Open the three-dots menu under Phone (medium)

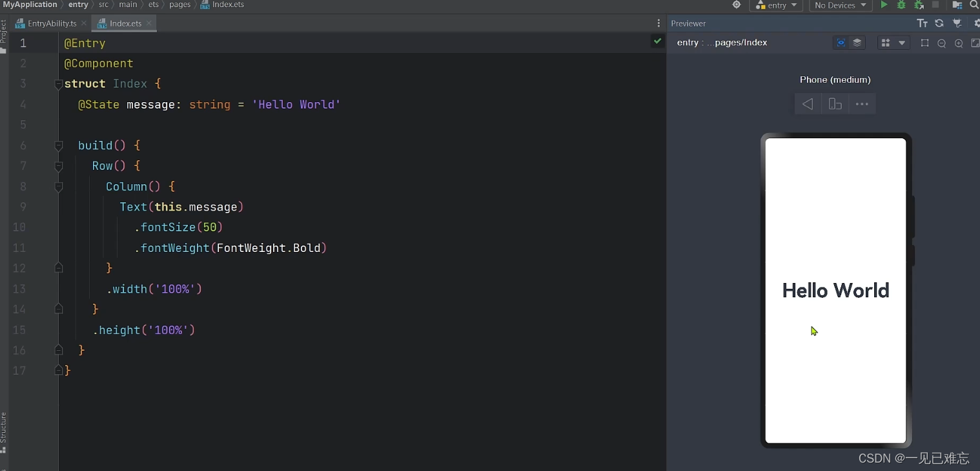pos(862,104)
